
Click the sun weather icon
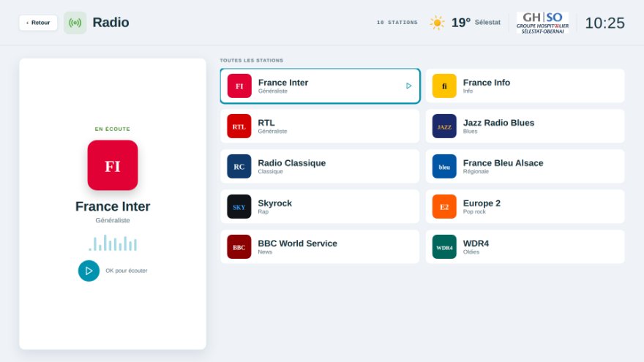tap(437, 23)
